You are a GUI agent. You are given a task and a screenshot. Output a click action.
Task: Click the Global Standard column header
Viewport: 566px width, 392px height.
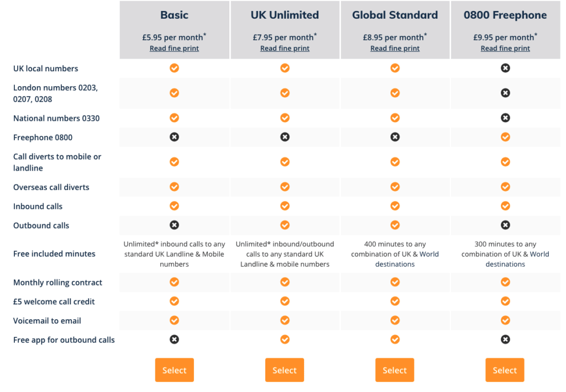[x=395, y=15]
